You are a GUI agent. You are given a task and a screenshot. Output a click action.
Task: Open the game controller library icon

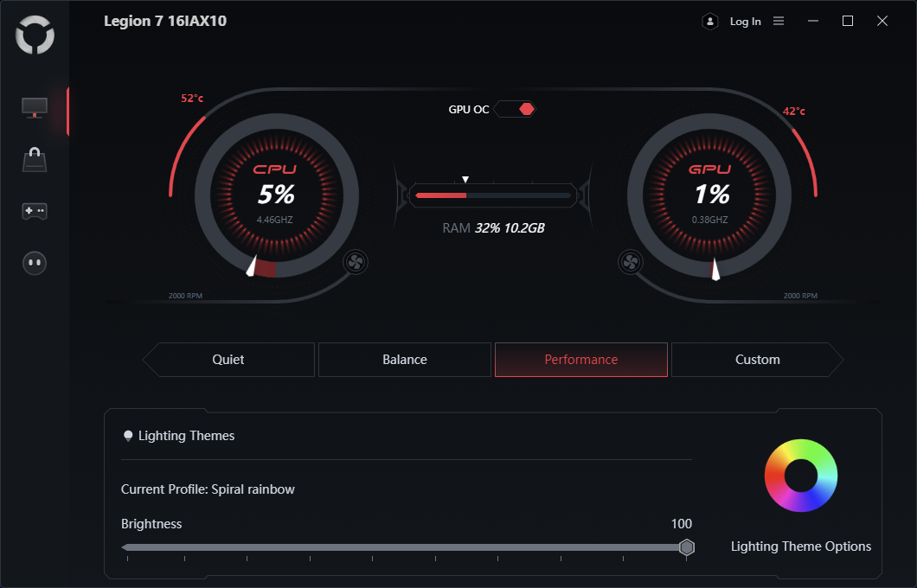(x=35, y=211)
